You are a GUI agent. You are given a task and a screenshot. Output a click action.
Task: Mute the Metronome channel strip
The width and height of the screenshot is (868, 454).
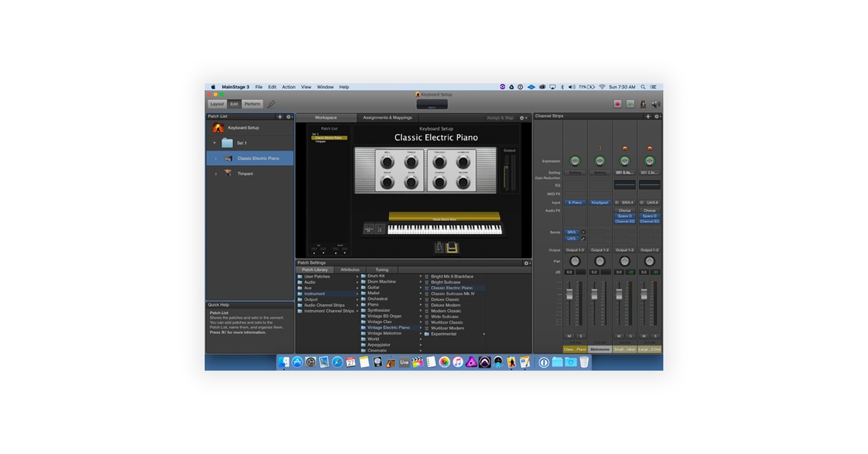(594, 336)
